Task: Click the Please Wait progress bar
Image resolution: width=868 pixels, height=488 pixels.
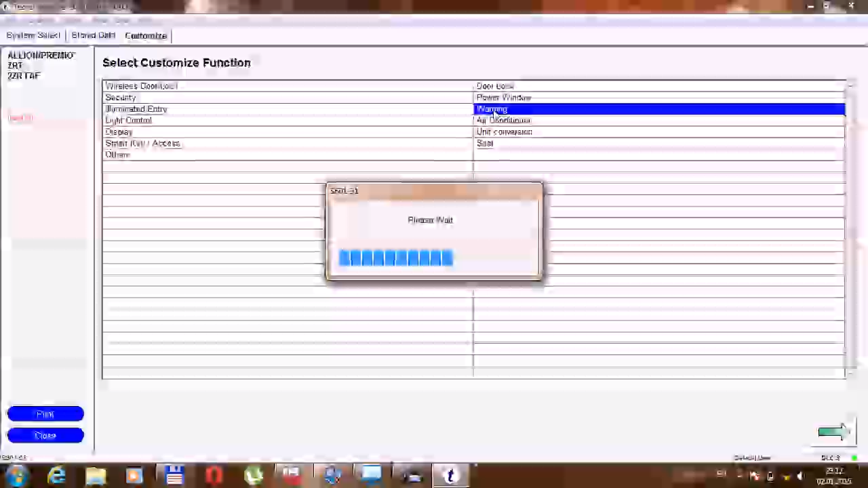Action: coord(434,258)
